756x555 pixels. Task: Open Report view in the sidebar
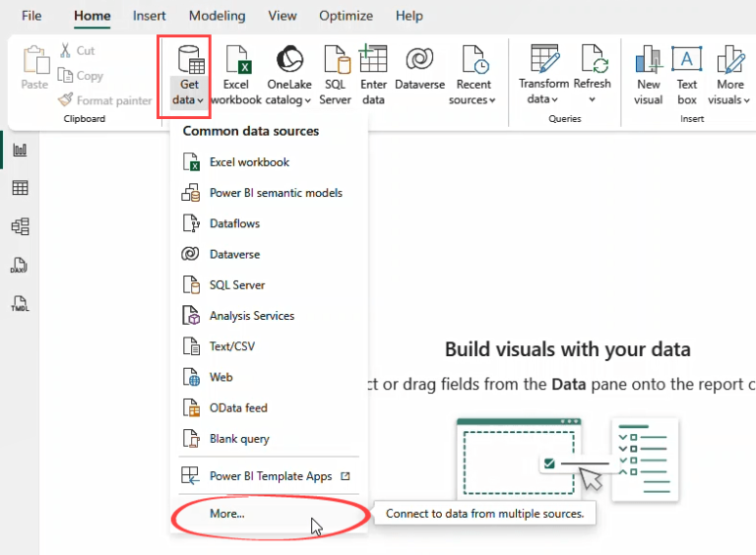(x=20, y=150)
